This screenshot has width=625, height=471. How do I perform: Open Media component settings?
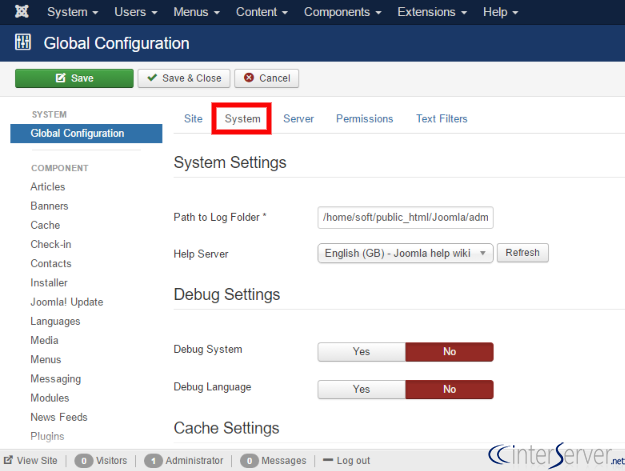(x=45, y=340)
